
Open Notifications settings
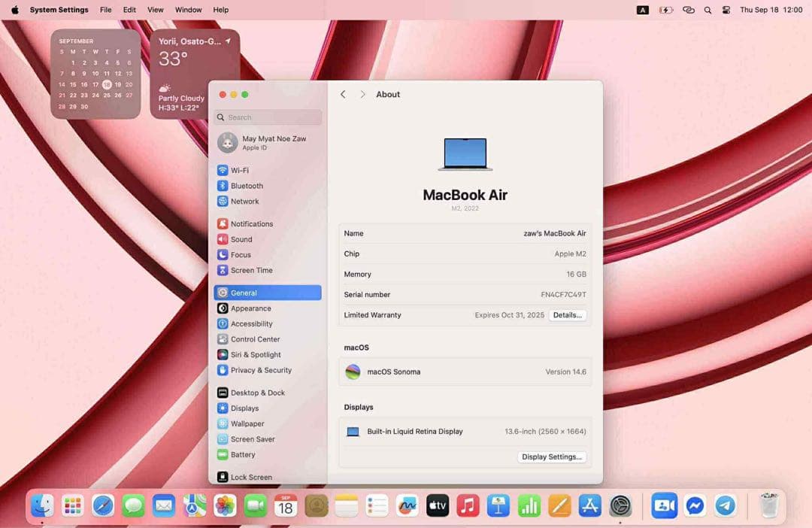tap(252, 223)
